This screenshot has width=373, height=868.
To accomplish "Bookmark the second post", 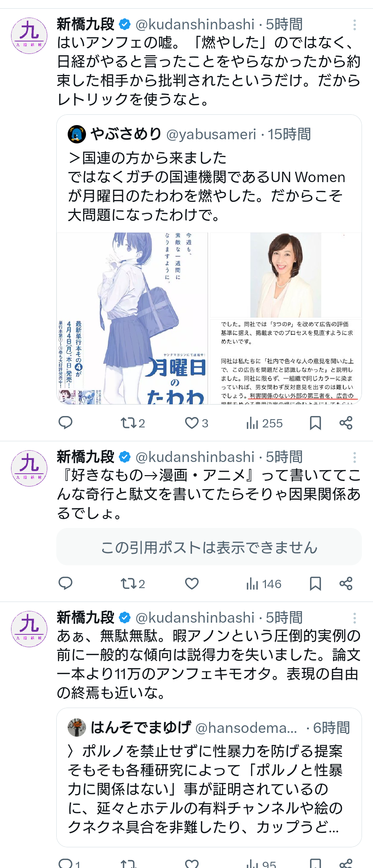I will pyautogui.click(x=315, y=584).
